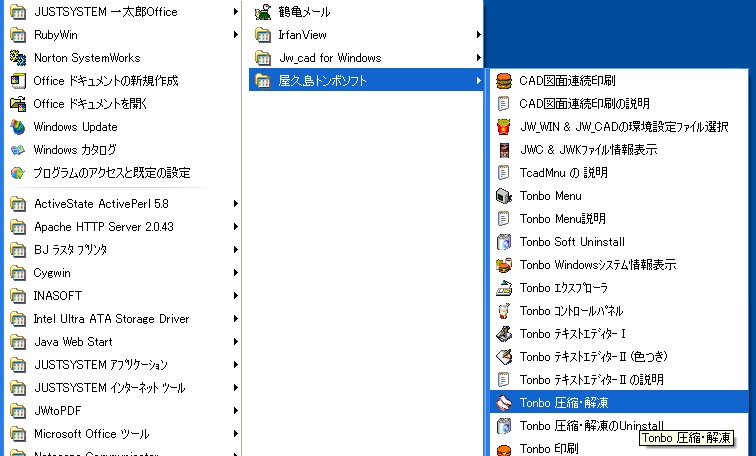
Task: Click the Tonbo Soft Uninstall icon
Action: pyautogui.click(x=503, y=241)
